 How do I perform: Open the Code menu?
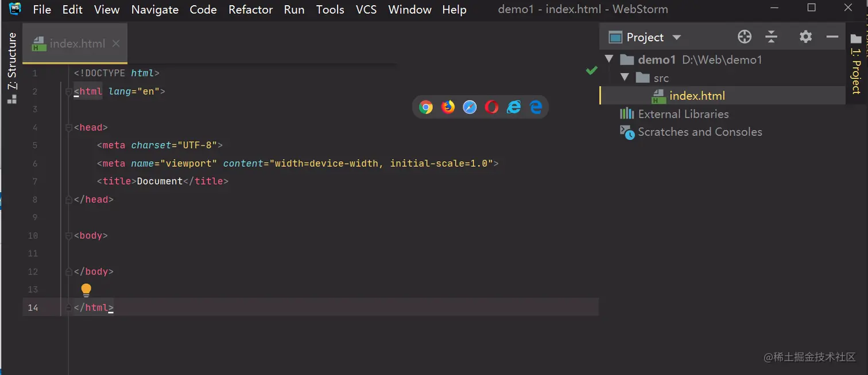click(x=203, y=10)
